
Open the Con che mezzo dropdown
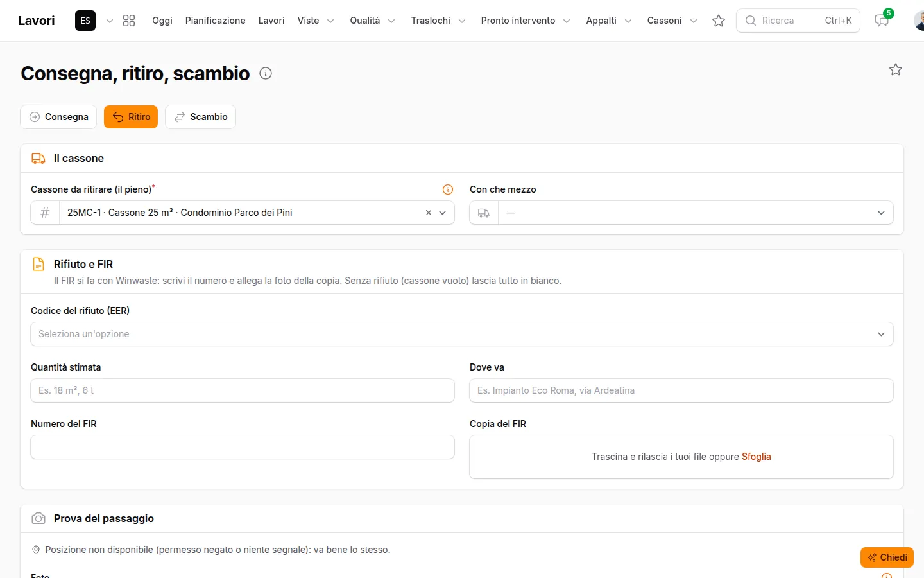681,213
